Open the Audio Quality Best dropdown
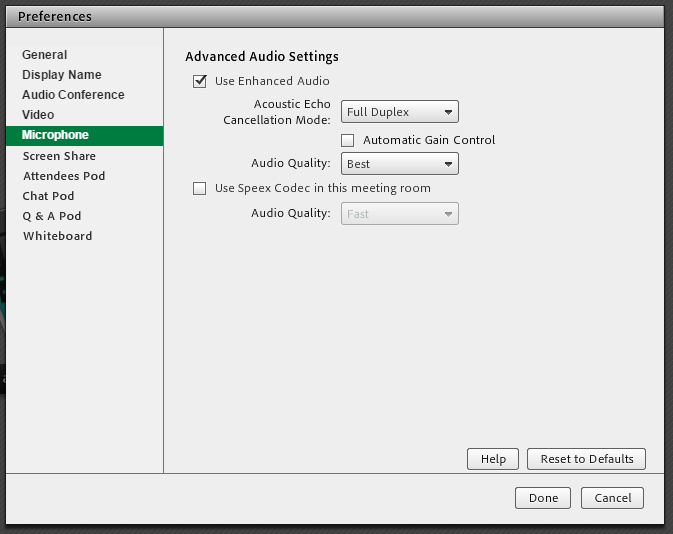Screen dimensions: 673x534 (x=399, y=164)
